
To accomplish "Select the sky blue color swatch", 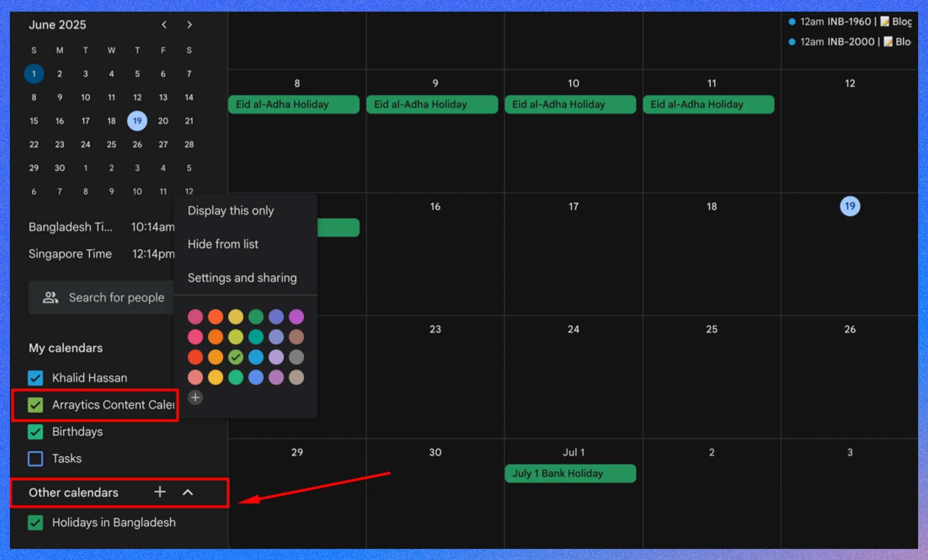I will [x=256, y=357].
